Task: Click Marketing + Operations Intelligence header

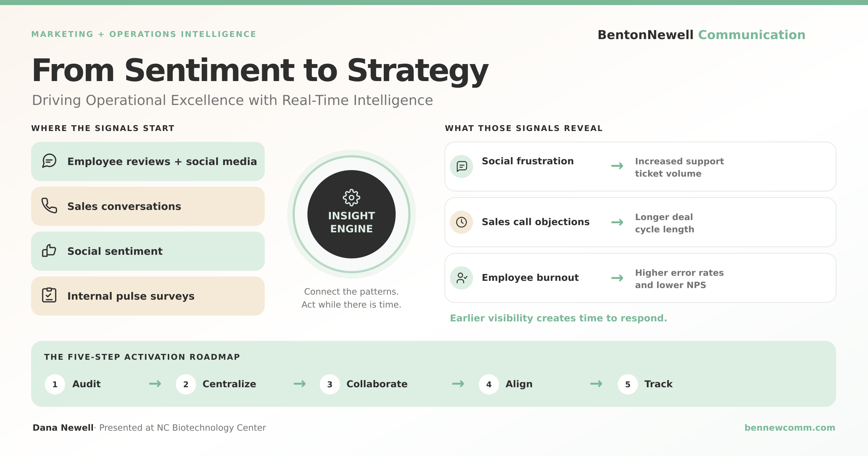Action: pyautogui.click(x=144, y=34)
